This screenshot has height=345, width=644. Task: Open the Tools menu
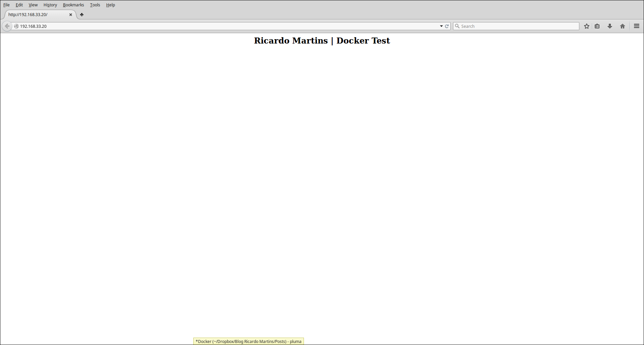click(x=95, y=5)
